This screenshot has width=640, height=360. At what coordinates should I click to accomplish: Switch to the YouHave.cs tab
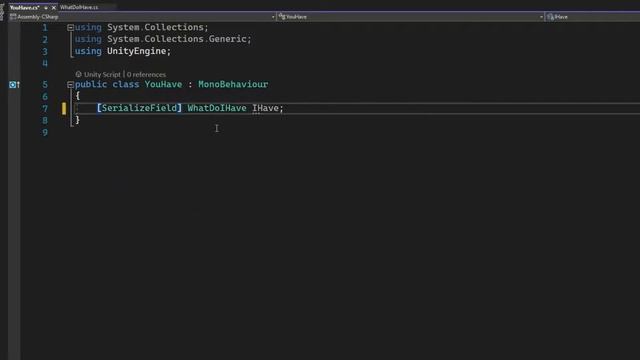coord(24,7)
